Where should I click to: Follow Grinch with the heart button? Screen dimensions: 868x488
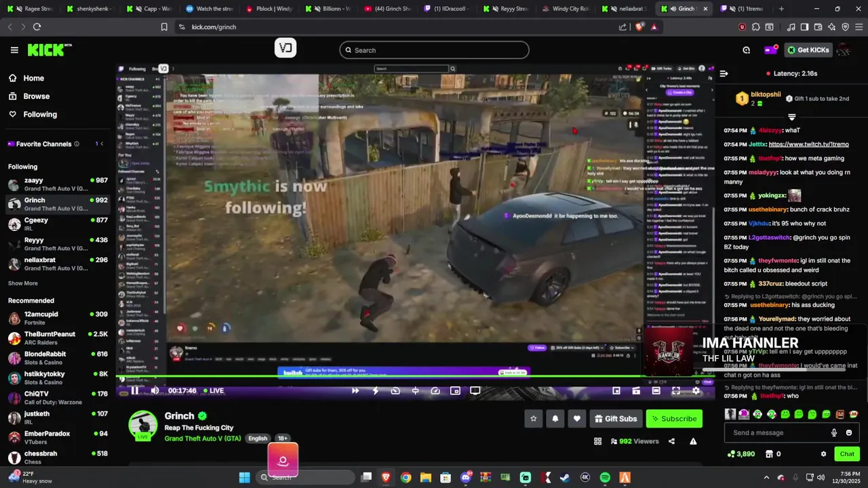[577, 419]
